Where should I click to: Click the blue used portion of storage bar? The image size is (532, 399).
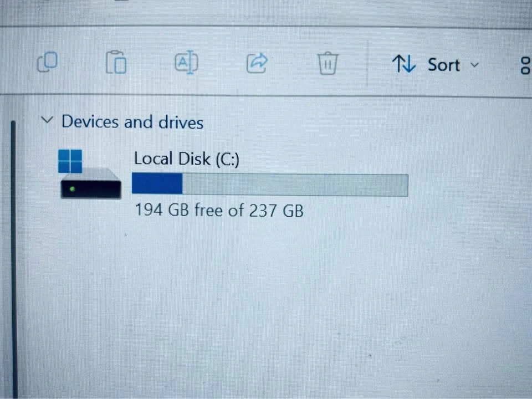(x=157, y=183)
